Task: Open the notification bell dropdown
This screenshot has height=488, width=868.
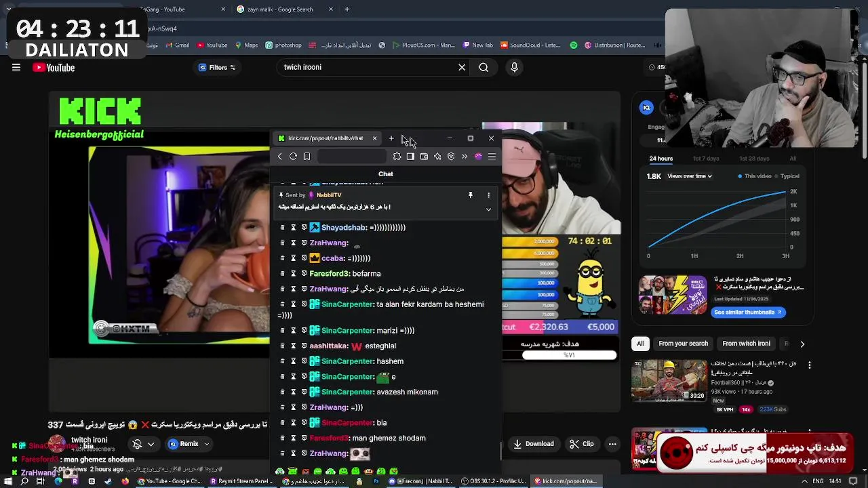Action: point(142,444)
